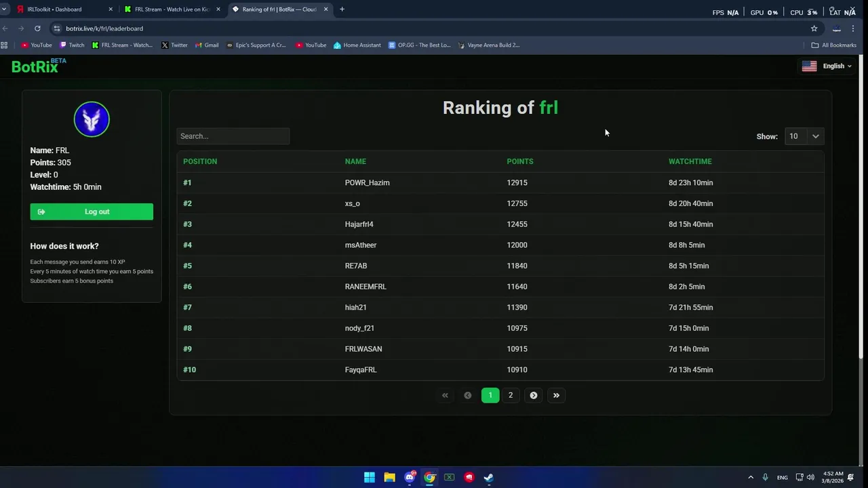Viewport: 868px width, 488px height.
Task: Open the Show 10 rows dropdown
Action: tap(804, 136)
